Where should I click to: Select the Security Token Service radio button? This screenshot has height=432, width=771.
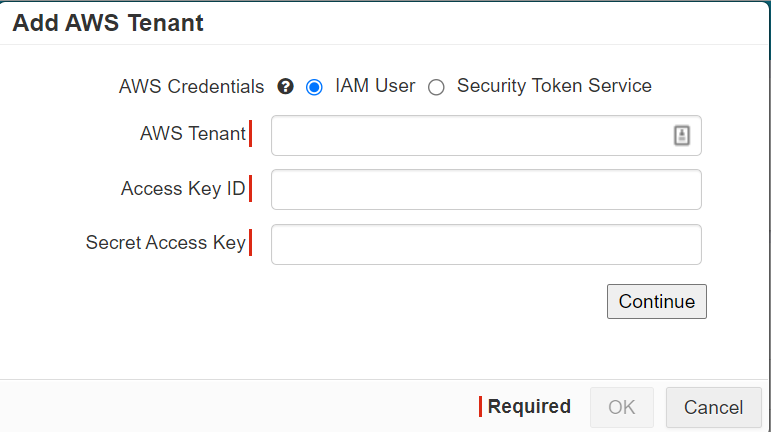[436, 87]
